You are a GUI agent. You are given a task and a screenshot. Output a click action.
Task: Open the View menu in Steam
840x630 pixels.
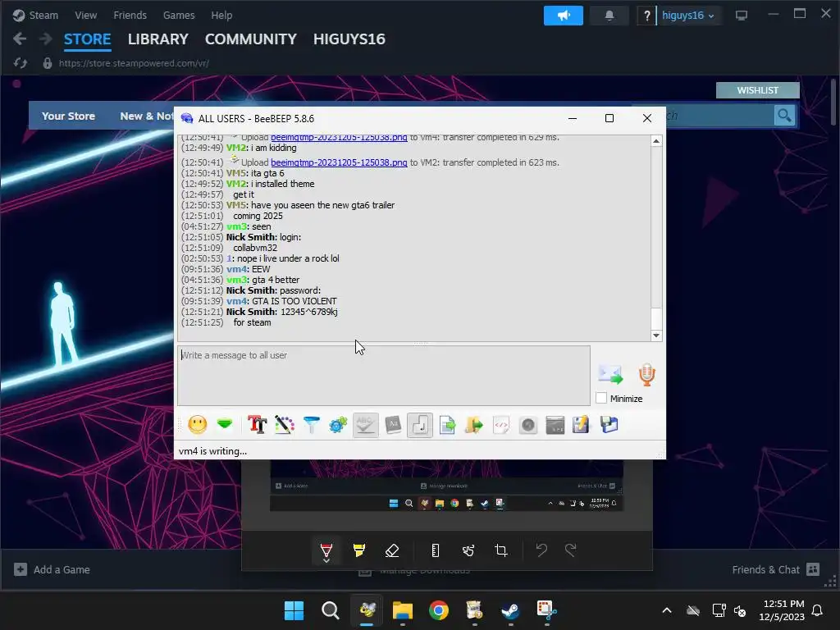coord(85,15)
